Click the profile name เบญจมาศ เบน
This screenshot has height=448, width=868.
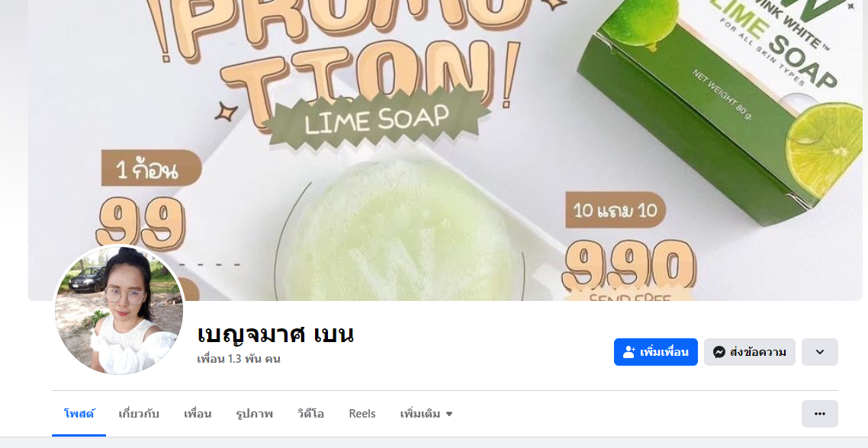point(275,334)
